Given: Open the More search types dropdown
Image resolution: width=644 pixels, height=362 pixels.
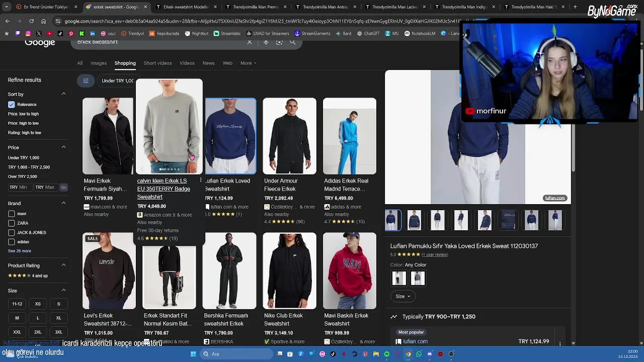Looking at the screenshot, I should 249,63.
